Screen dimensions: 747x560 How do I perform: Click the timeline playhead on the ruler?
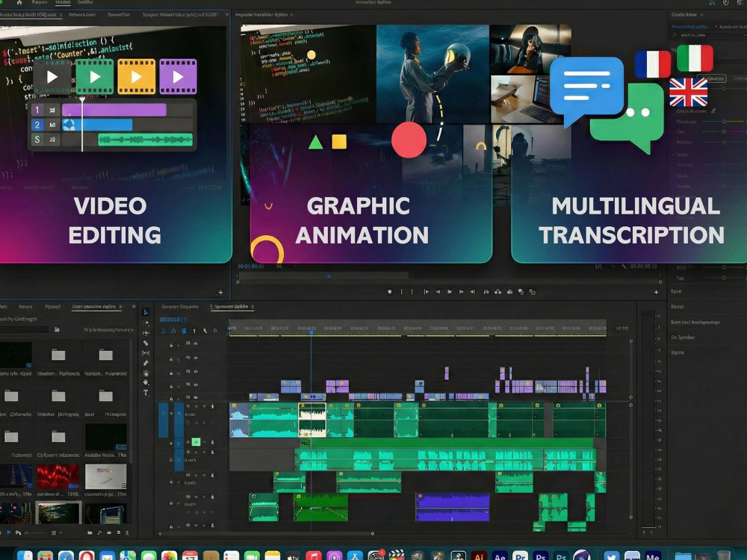point(311,332)
